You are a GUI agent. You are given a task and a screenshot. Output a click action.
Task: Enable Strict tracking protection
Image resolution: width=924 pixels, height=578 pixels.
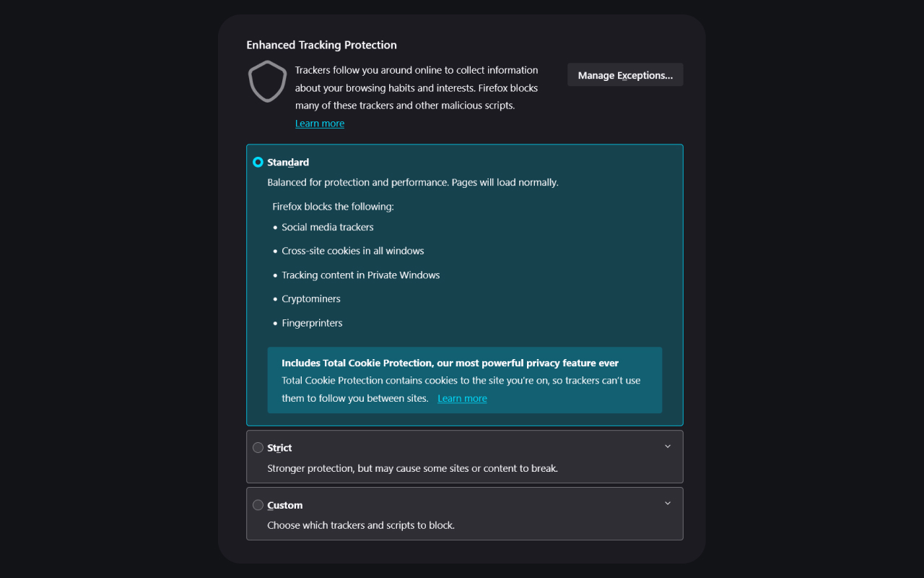click(258, 447)
